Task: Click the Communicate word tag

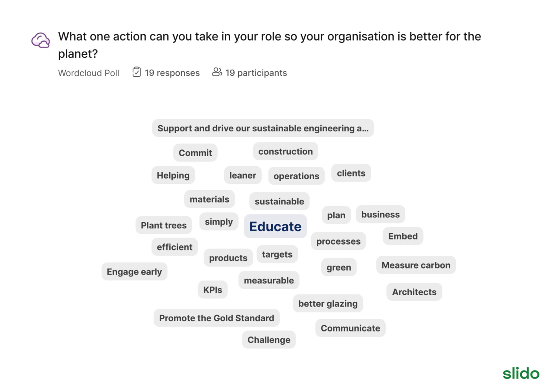Action: click(x=350, y=328)
